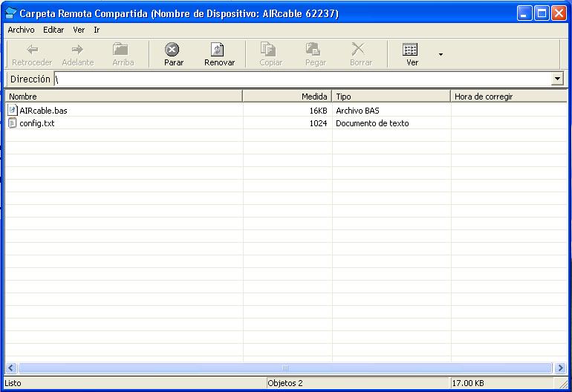Click the horizontal scrollbar left arrow
The width and height of the screenshot is (572, 392).
click(x=11, y=367)
